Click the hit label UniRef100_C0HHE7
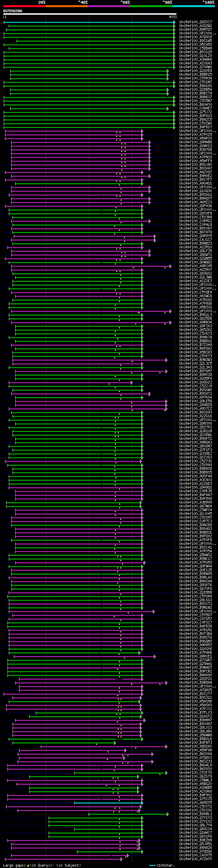The image size is (218, 868). (x=196, y=108)
